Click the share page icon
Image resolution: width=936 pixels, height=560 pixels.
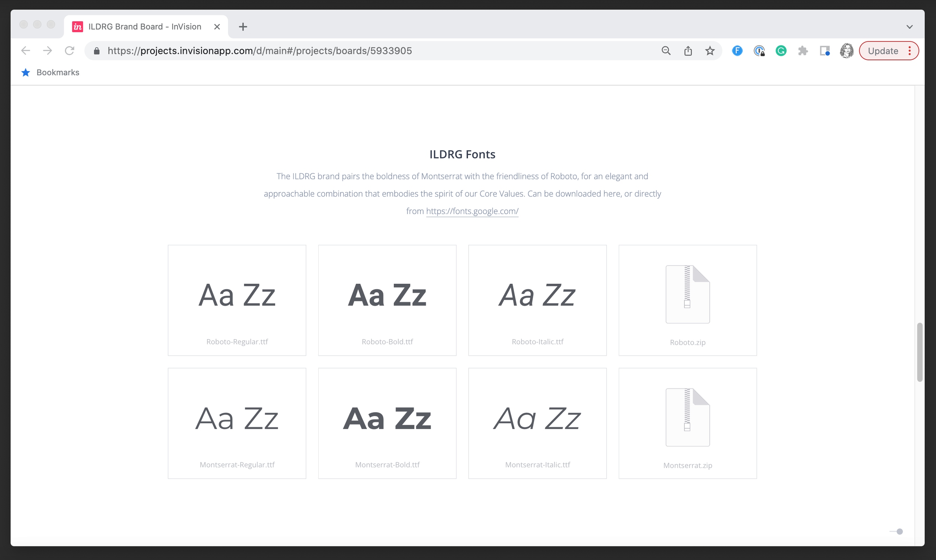[x=688, y=51]
